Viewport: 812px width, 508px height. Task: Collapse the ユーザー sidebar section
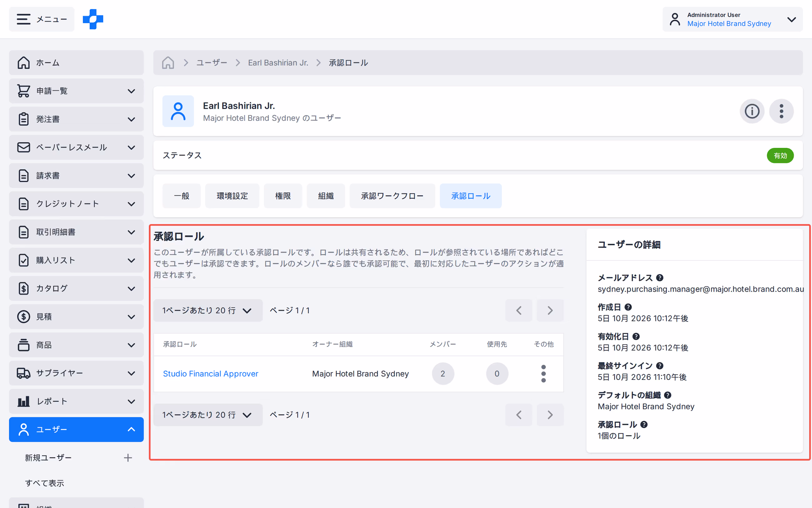(76, 430)
